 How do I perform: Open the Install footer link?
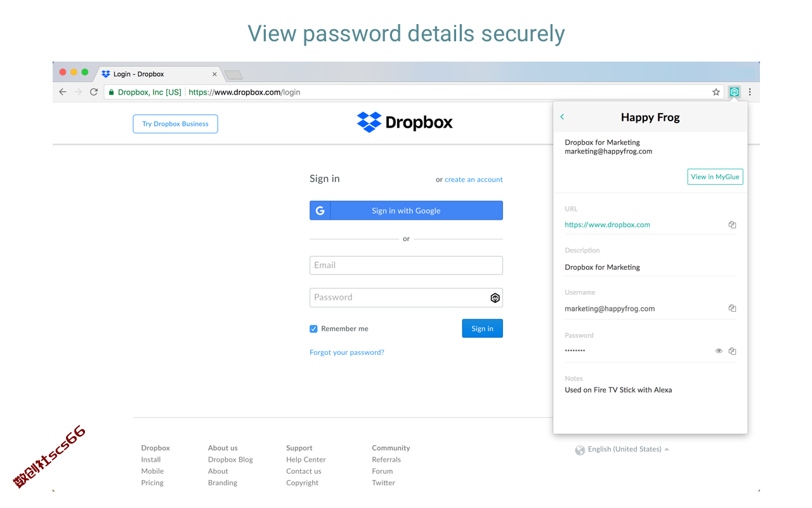pyautogui.click(x=151, y=460)
